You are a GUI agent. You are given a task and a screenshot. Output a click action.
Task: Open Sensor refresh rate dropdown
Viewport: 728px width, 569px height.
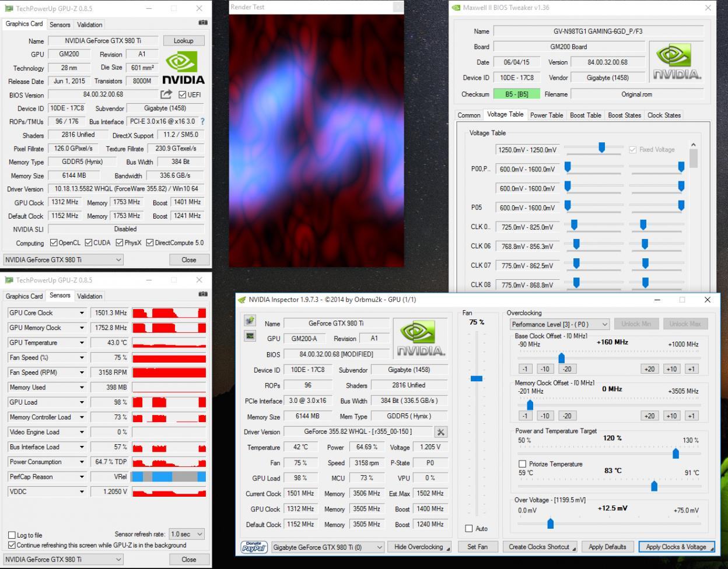pos(187,534)
